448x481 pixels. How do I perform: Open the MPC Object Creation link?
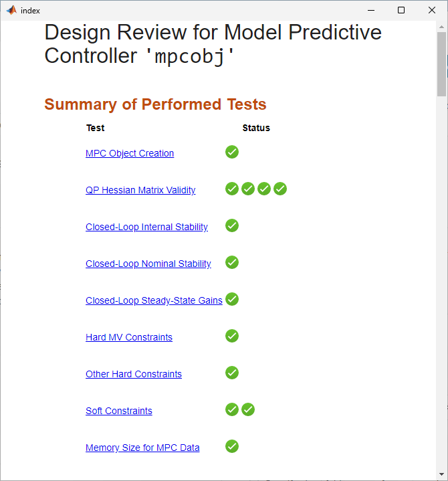click(130, 153)
